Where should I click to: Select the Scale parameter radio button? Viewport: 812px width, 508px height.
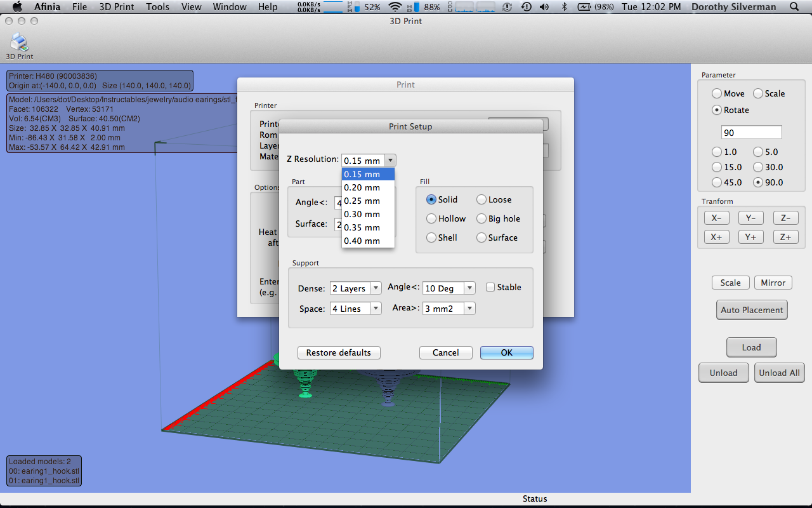click(x=757, y=93)
